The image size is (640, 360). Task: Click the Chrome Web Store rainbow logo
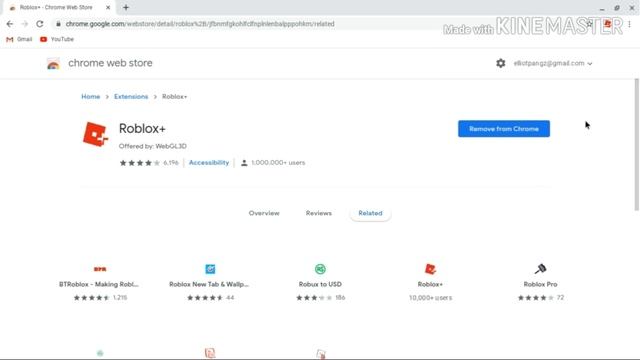pyautogui.click(x=53, y=64)
